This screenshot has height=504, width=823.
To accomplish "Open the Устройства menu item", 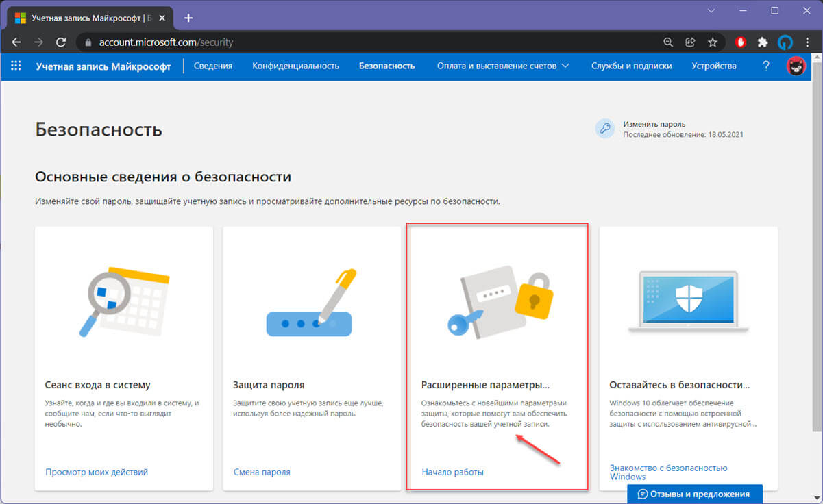I will pyautogui.click(x=714, y=66).
